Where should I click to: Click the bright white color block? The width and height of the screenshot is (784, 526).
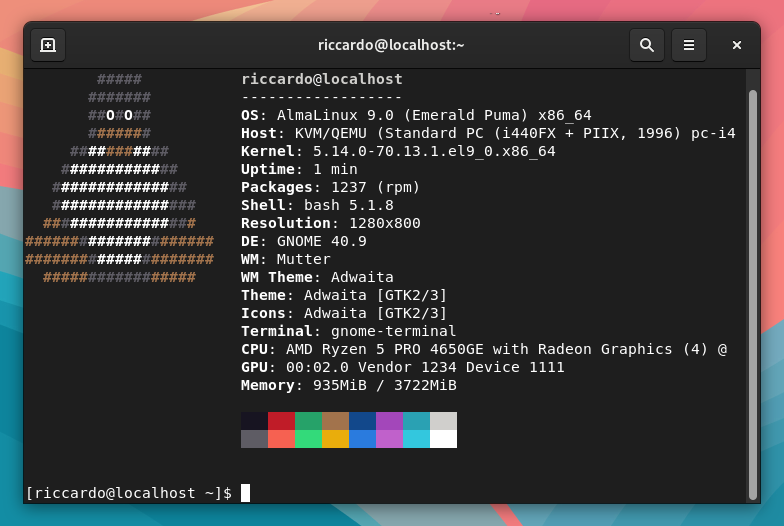point(444,439)
